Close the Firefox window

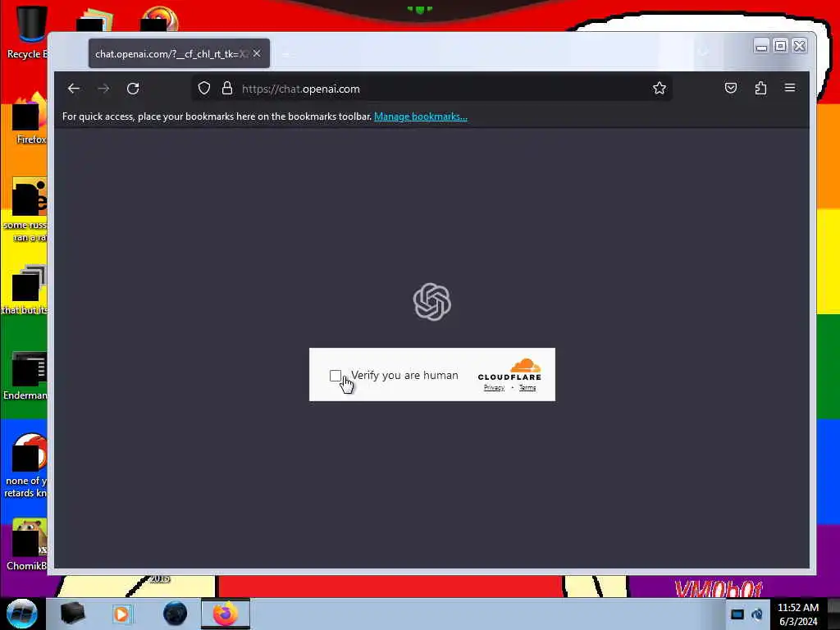(x=799, y=47)
